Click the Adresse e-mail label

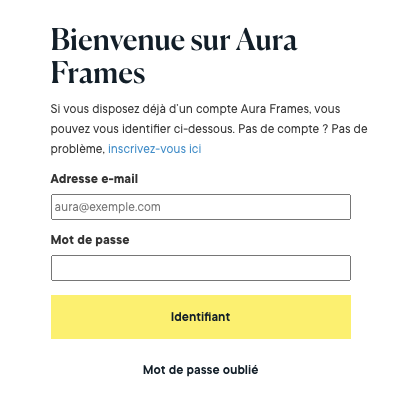click(x=94, y=179)
